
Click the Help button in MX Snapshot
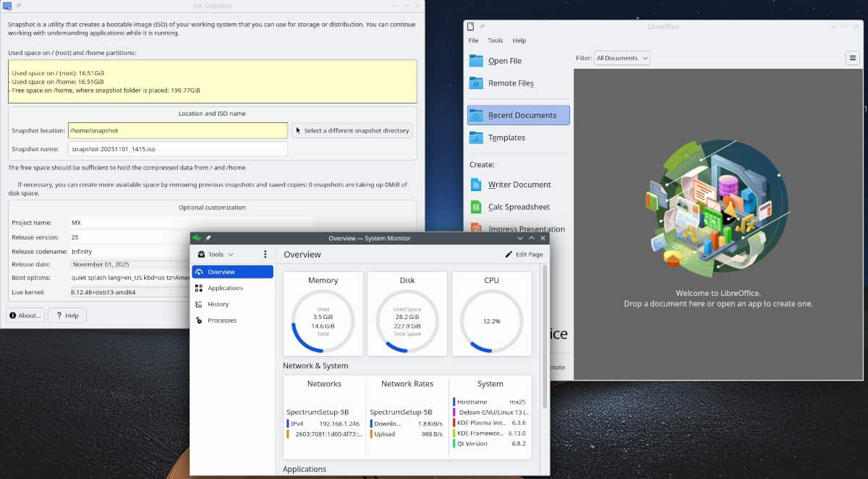pos(67,315)
